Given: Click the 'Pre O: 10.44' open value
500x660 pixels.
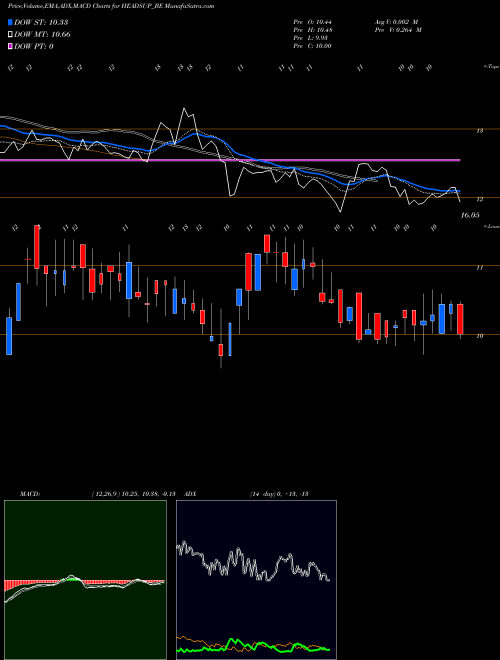Looking at the screenshot, I should 312,22.
